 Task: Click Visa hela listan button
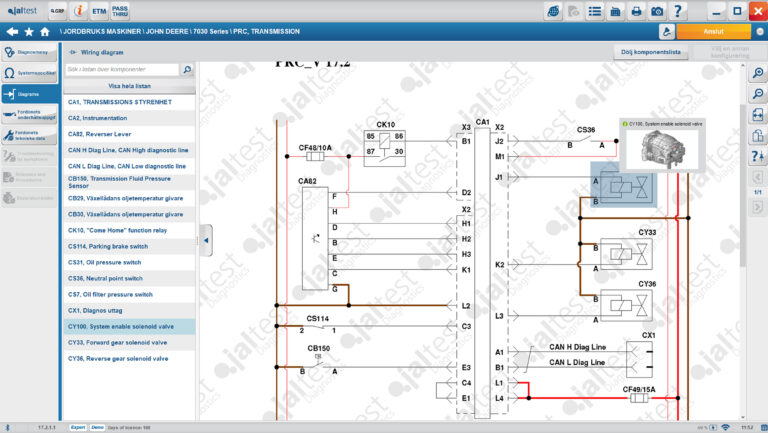pyautogui.click(x=129, y=86)
